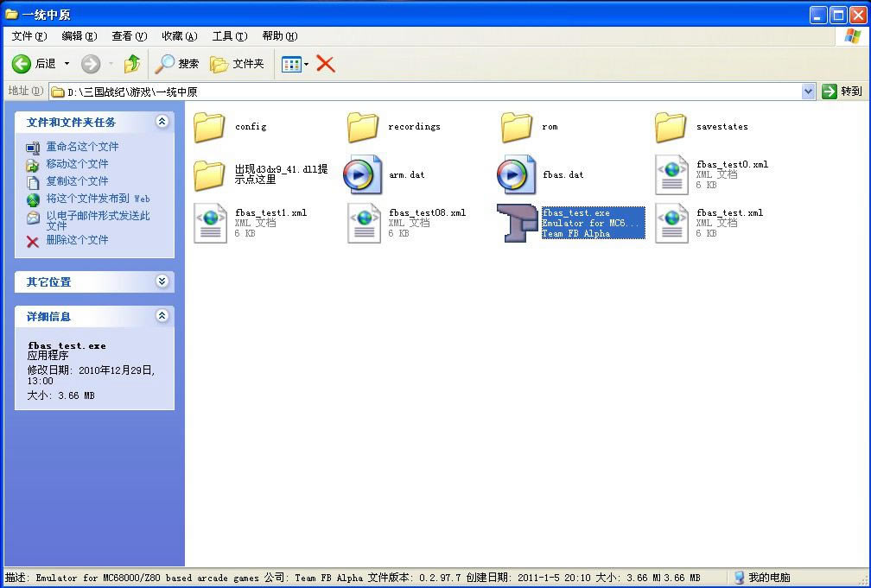Select the savestates folder
This screenshot has height=588, width=871.
coord(671,127)
